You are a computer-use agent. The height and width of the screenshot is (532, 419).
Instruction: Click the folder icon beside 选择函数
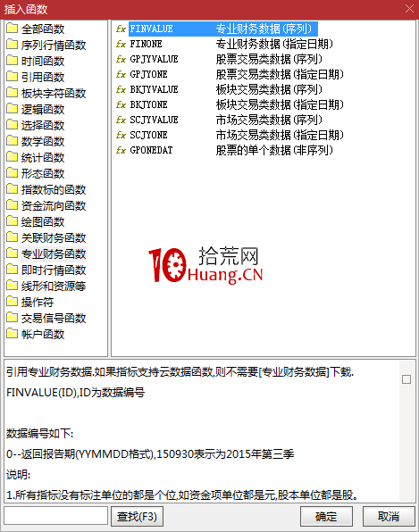pos(13,124)
